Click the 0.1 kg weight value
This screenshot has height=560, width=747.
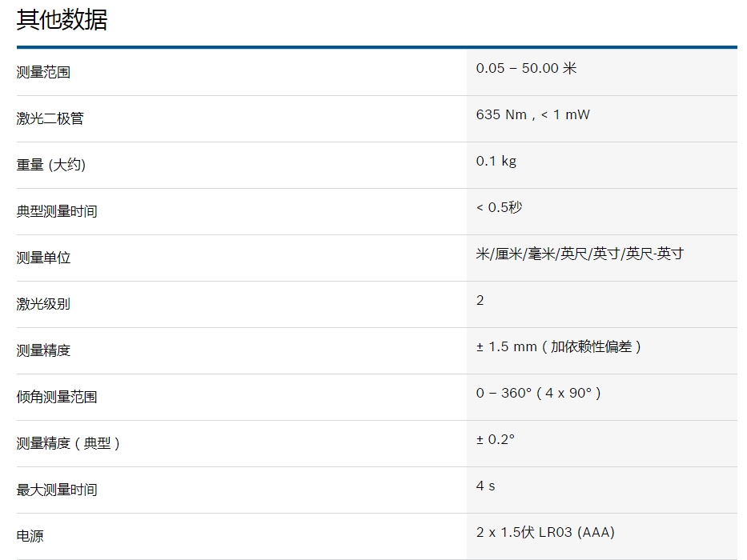tap(496, 161)
